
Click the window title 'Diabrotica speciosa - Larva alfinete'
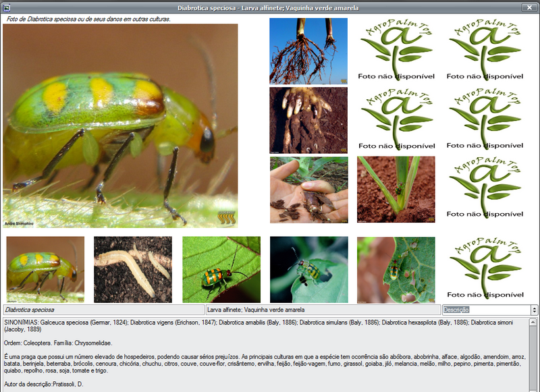pyautogui.click(x=268, y=7)
